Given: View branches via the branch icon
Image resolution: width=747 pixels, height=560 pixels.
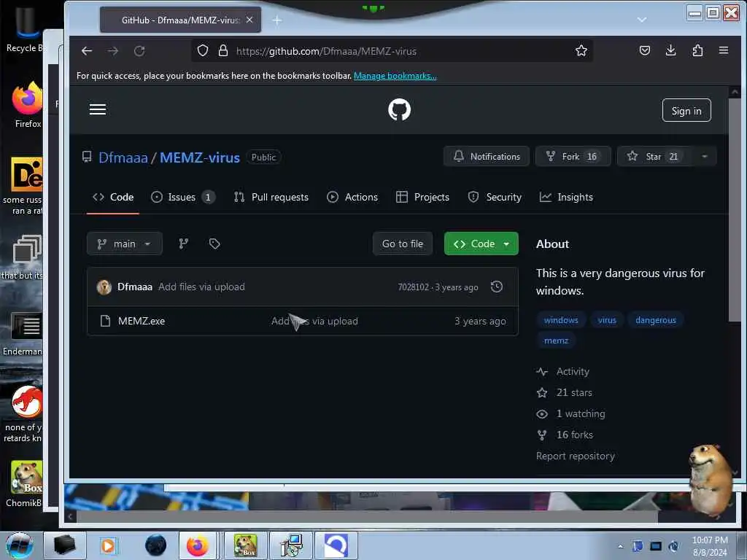Looking at the screenshot, I should click(183, 244).
